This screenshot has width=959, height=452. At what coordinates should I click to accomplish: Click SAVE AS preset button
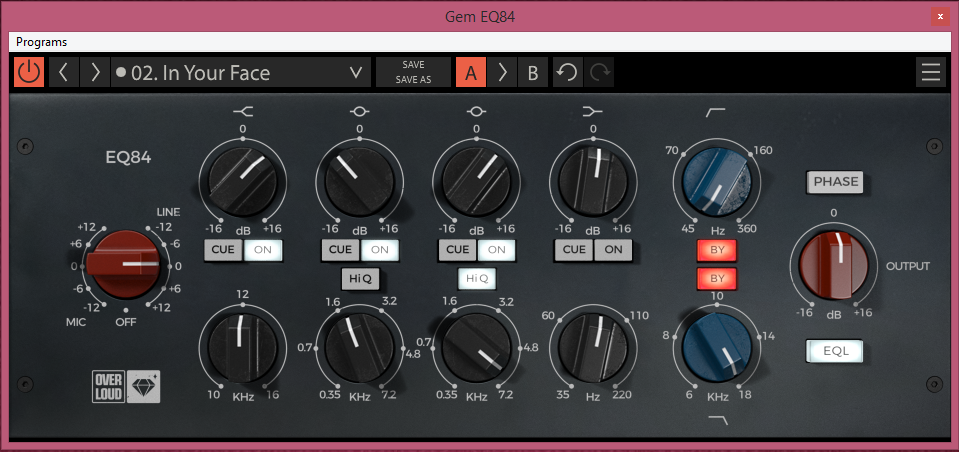tap(413, 80)
